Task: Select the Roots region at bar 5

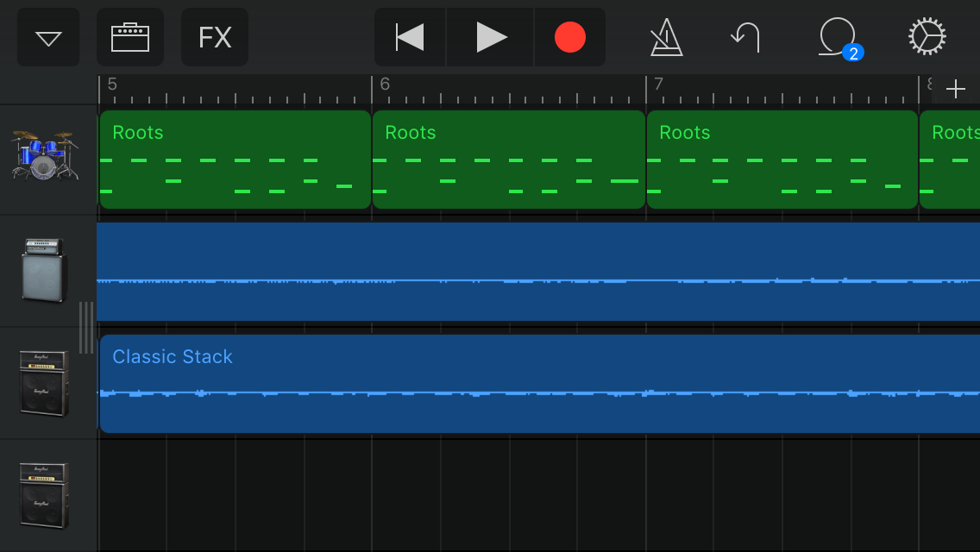Action: click(x=235, y=160)
